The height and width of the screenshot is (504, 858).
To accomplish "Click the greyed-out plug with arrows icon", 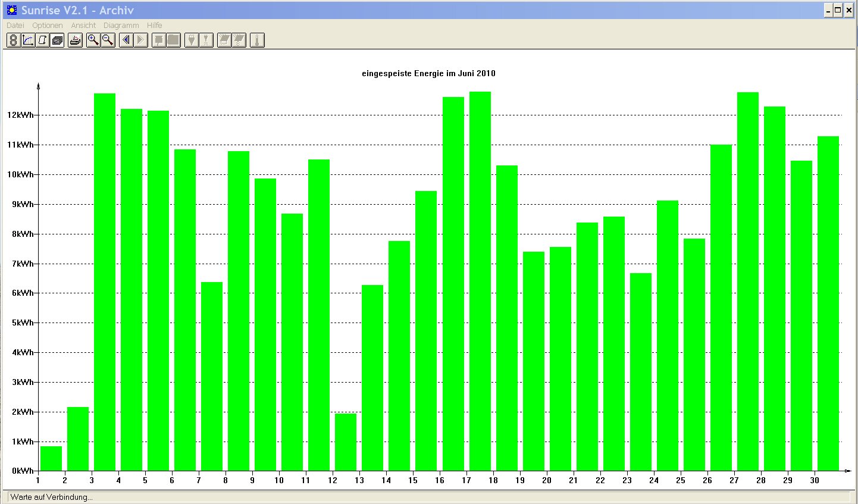I will (x=206, y=40).
